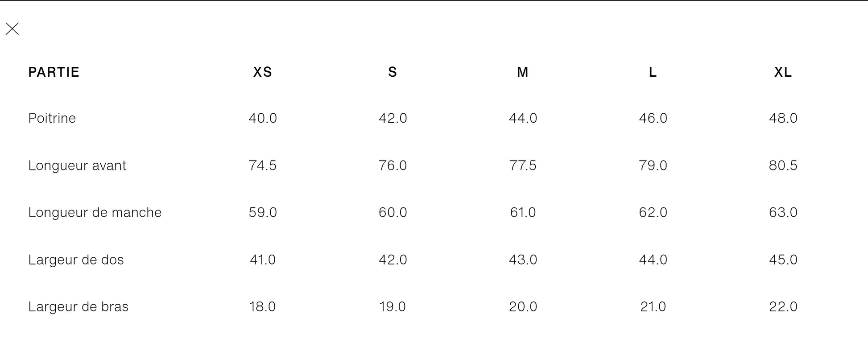Click Poitrine value 40.0 for XS
868x339 pixels.
click(x=263, y=118)
